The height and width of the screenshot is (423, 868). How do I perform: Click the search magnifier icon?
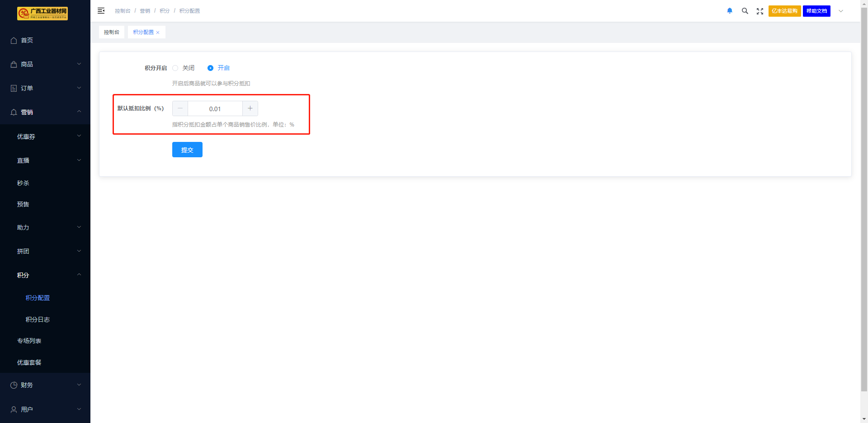click(745, 11)
